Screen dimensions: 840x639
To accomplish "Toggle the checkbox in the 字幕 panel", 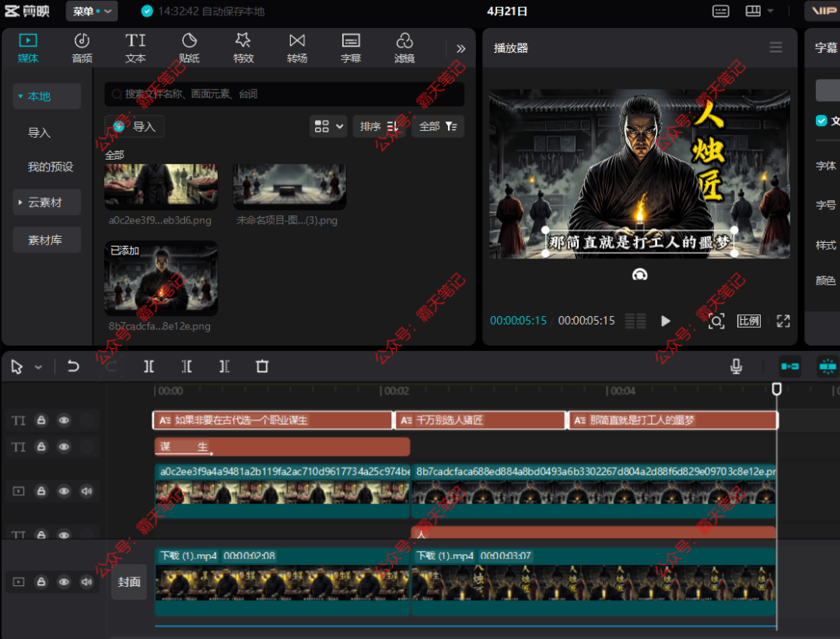I will (821, 121).
